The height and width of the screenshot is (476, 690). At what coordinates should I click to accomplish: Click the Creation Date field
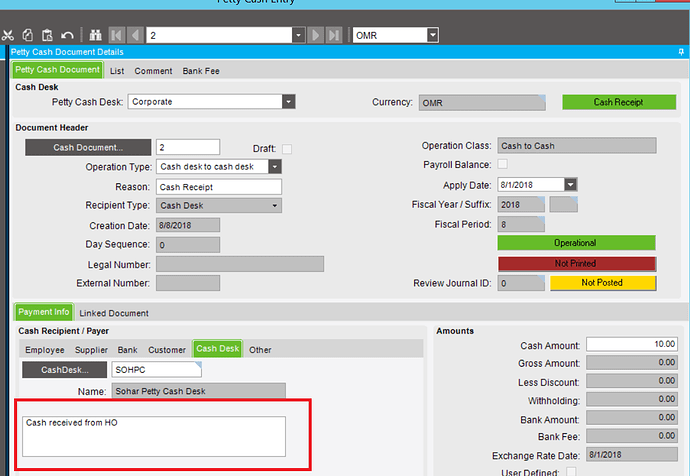coord(188,225)
